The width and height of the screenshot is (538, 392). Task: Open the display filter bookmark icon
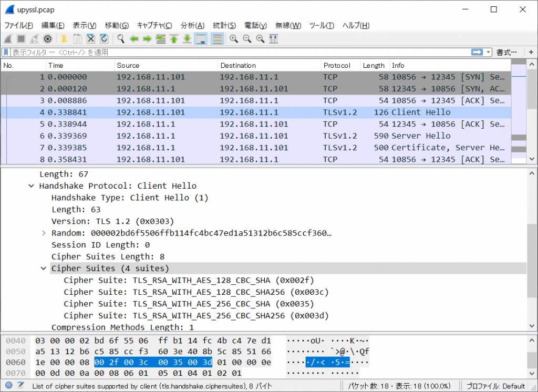pos(5,51)
